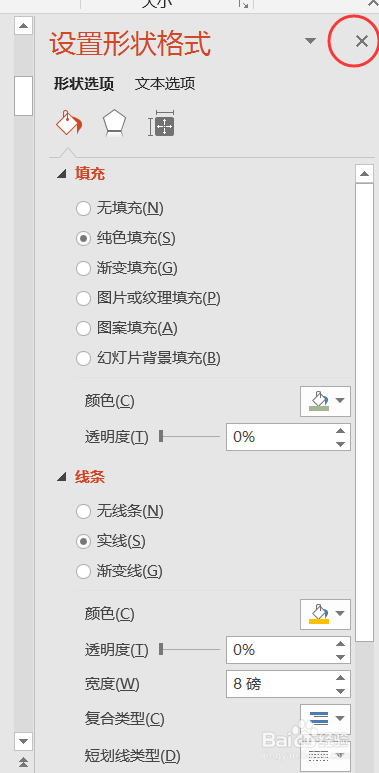Open the fill color bucket picker
379x773 pixels.
pos(325,401)
